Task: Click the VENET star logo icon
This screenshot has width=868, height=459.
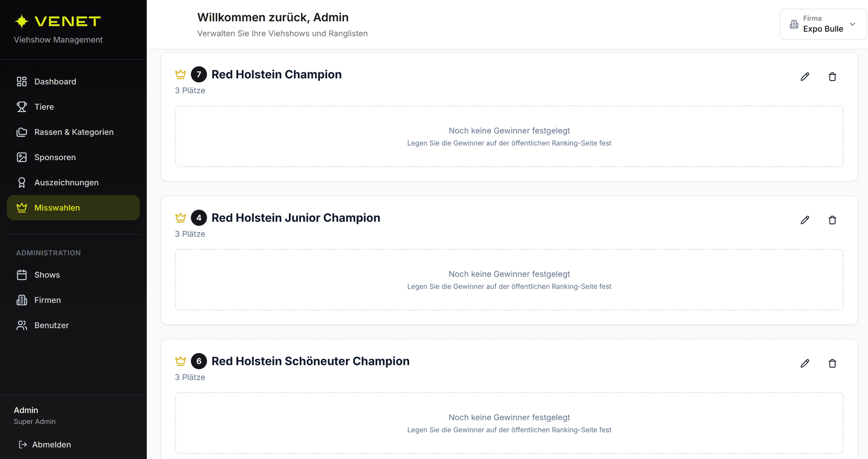Action: 22,21
